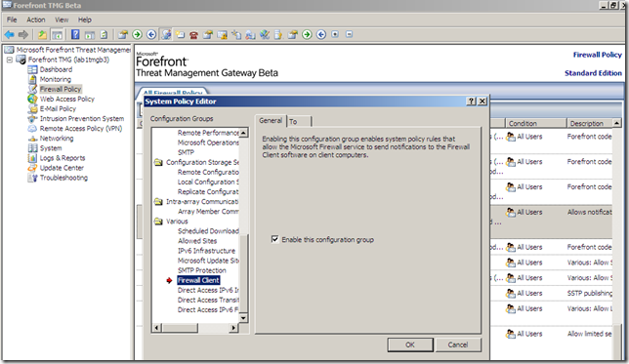Image resolution: width=629 pixels, height=364 pixels.
Task: Toggle the Show/Hide Action Pane toolbar icon
Action: click(x=90, y=35)
